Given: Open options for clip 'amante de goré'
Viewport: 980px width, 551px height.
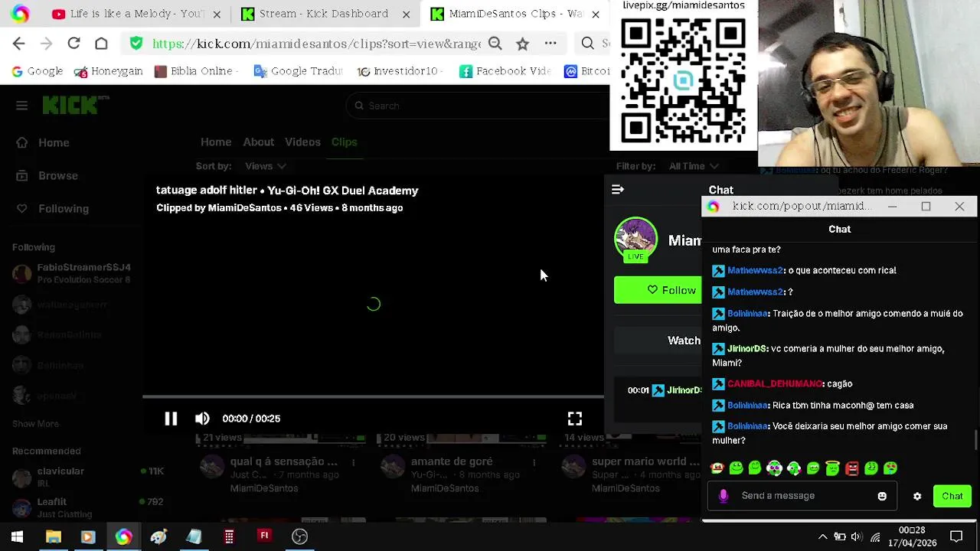Looking at the screenshot, I should click(x=534, y=462).
